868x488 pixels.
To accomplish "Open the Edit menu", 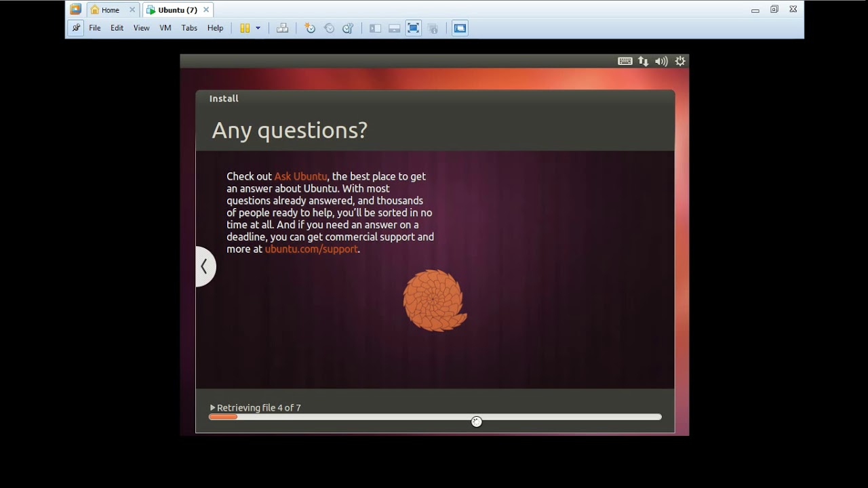I will [117, 28].
